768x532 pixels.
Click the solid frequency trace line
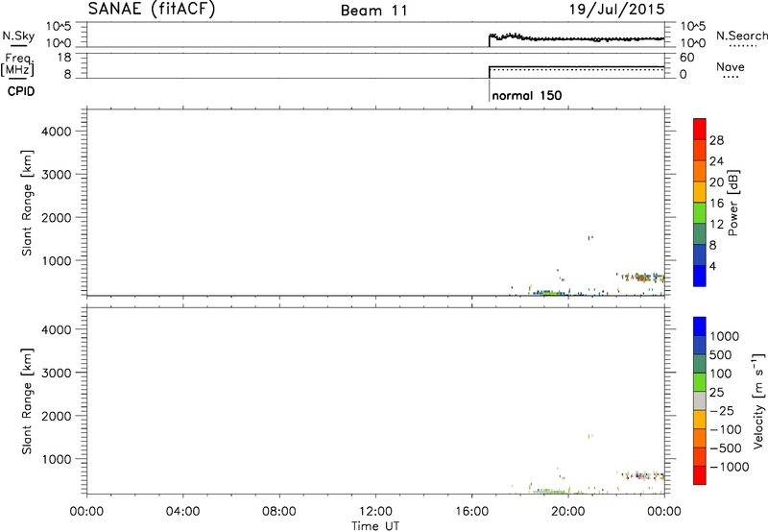(x=577, y=66)
